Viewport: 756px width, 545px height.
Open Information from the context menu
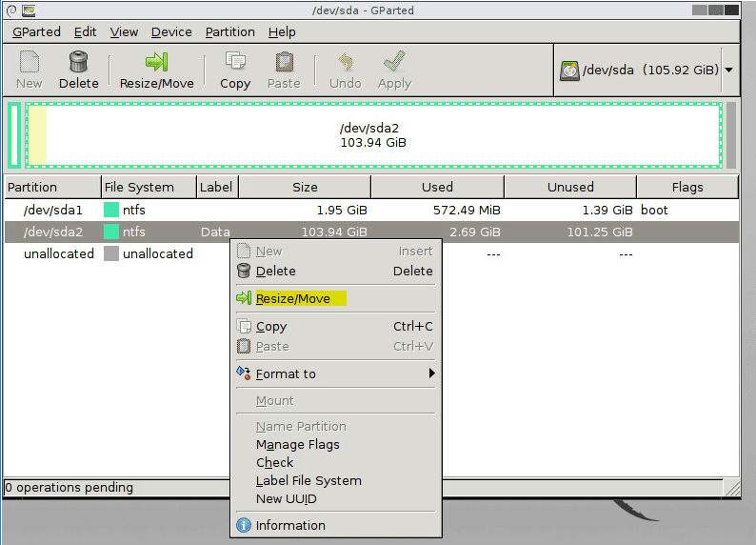click(335, 525)
